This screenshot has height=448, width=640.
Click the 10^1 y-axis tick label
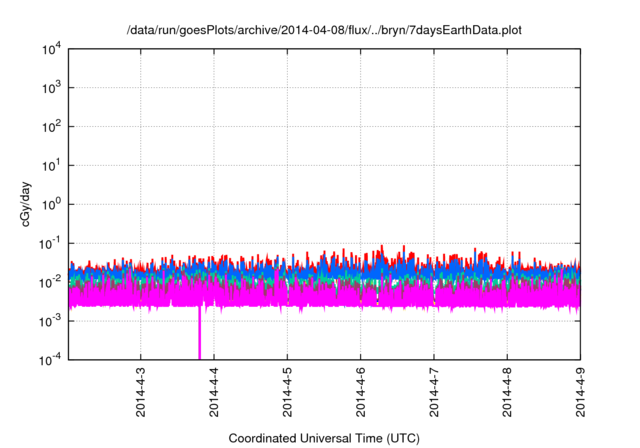[x=51, y=166]
